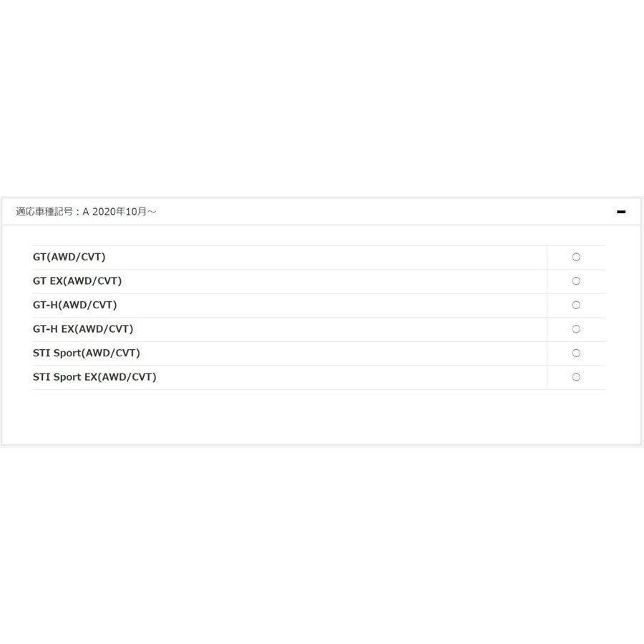This screenshot has width=644, height=644.
Task: Click the blank panel area below the grade table
Action: (322, 417)
